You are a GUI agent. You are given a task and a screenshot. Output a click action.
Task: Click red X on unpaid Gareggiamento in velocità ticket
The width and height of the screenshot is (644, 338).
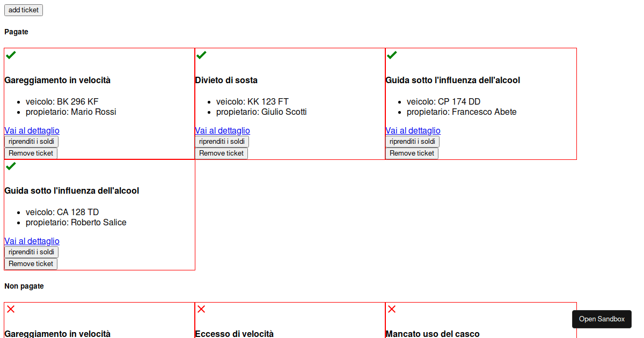(11, 309)
